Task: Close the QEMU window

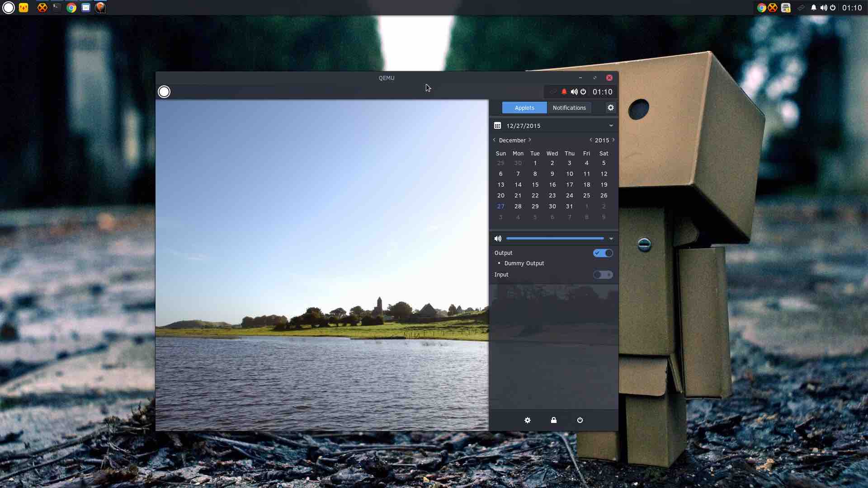Action: click(x=609, y=78)
